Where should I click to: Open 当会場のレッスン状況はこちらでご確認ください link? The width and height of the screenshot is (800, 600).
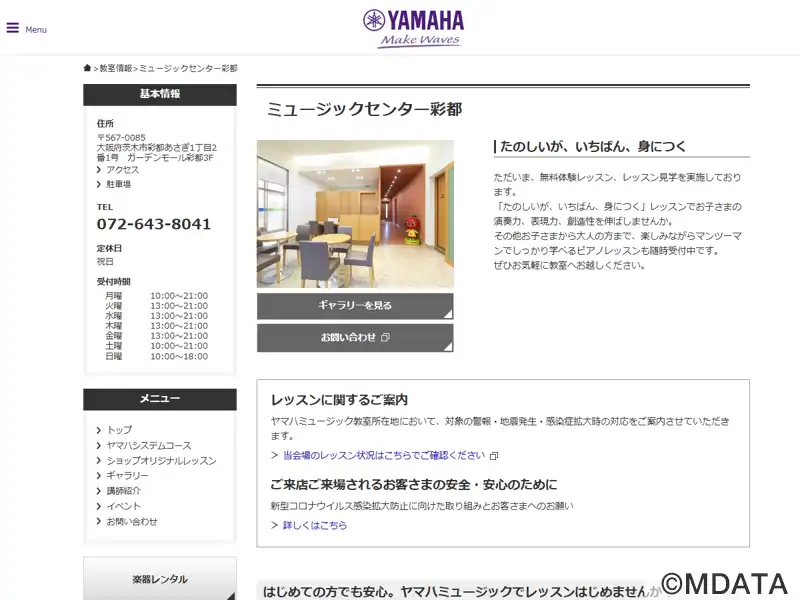pyautogui.click(x=384, y=455)
